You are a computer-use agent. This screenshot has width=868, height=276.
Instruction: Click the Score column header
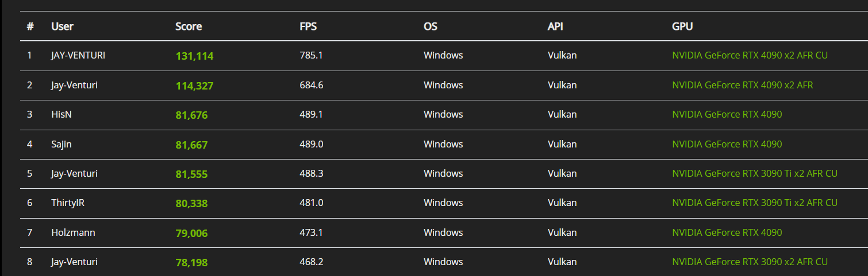pos(189,26)
